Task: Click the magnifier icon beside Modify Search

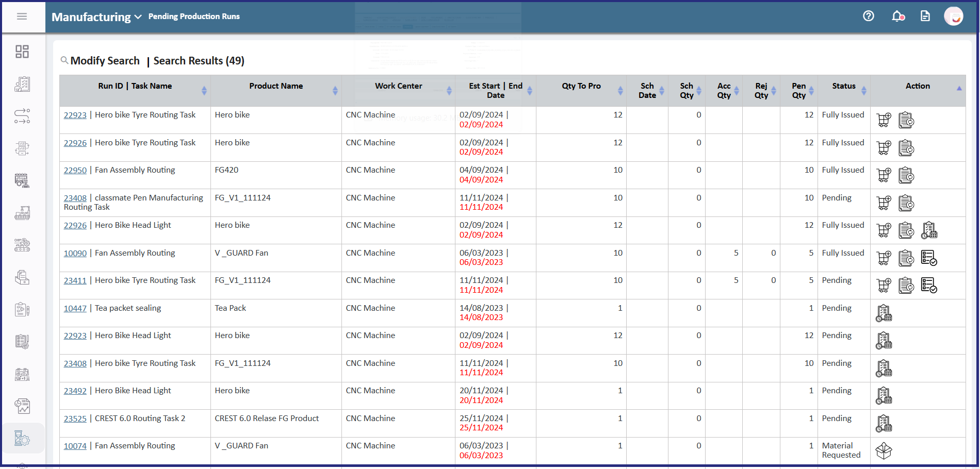Action: (x=64, y=60)
